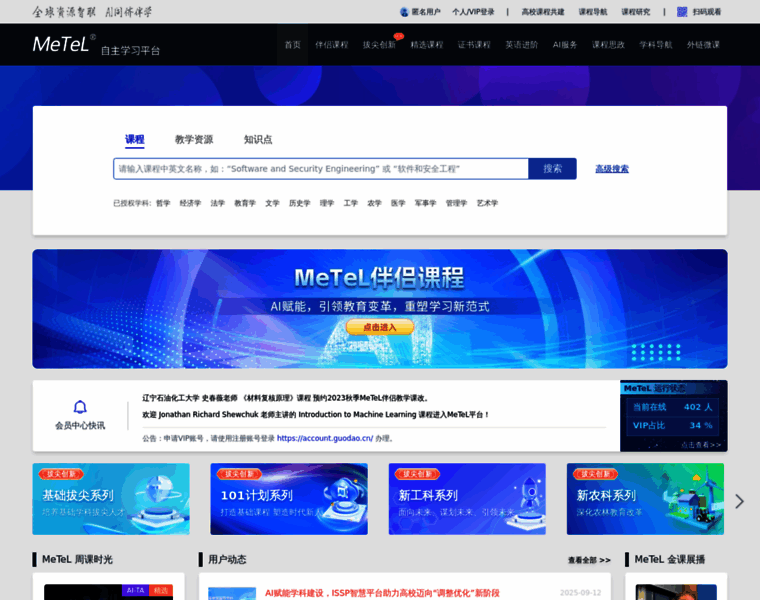760x600 pixels.
Task: Click the 搜索 button
Action: pyautogui.click(x=552, y=168)
